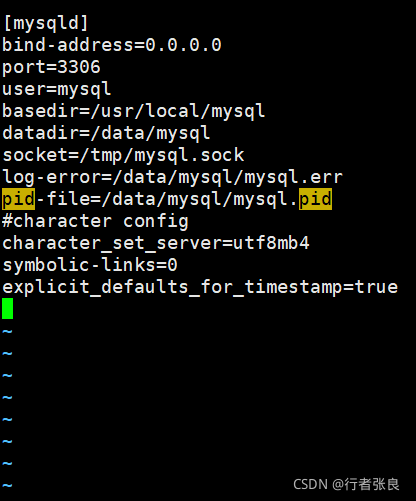The image size is (416, 501).
Task: Click the datadir=/data/mysql line
Action: (106, 133)
